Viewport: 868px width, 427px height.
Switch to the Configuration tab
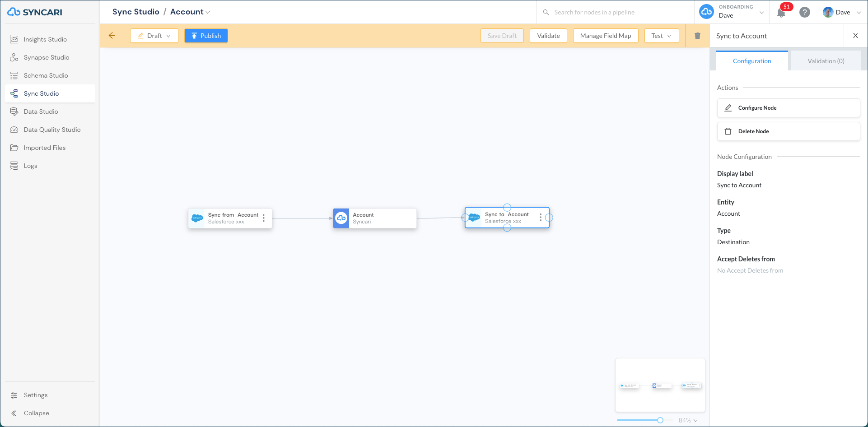tap(752, 61)
